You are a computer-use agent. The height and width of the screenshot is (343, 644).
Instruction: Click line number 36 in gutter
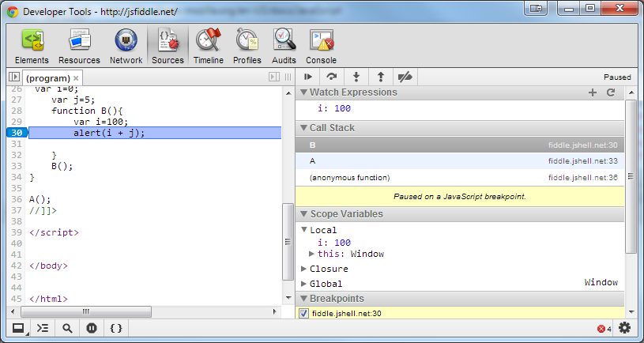pyautogui.click(x=17, y=199)
